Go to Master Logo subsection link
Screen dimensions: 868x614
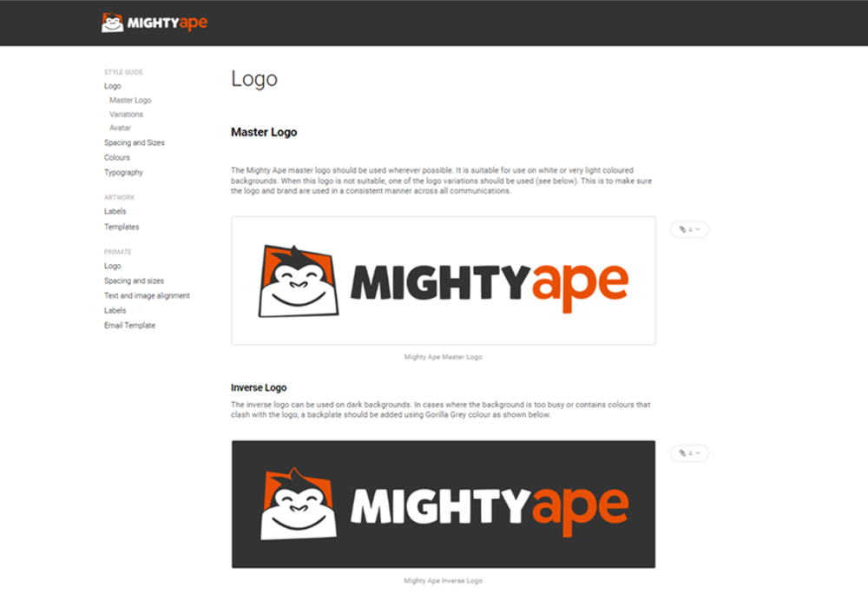pos(130,100)
